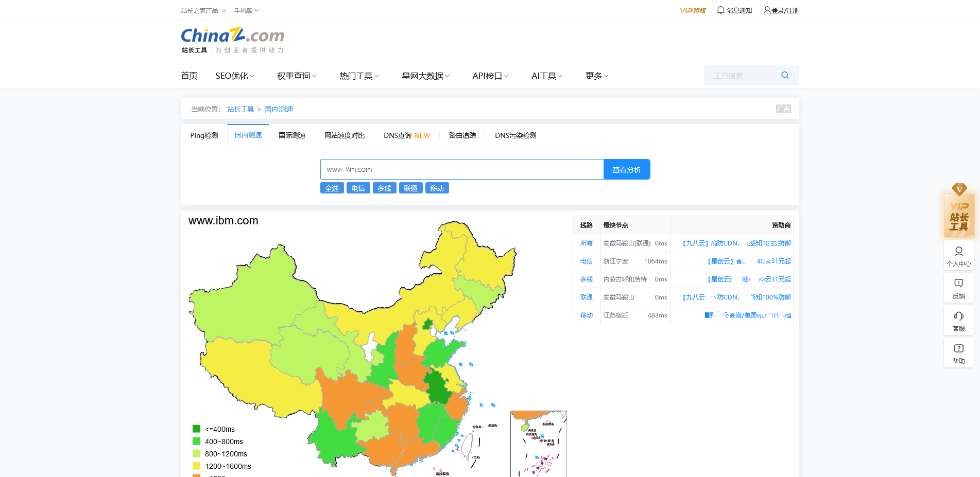Click 安徽马鞍山[联通] fastest node text

627,243
